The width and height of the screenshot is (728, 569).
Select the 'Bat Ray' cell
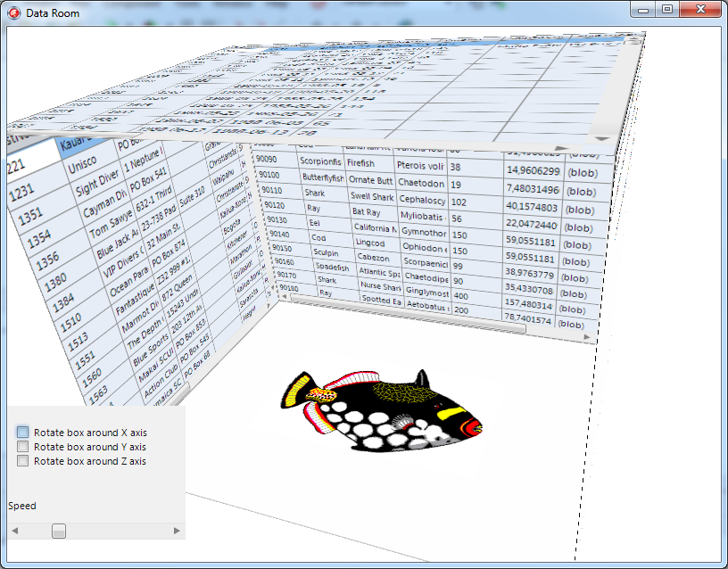click(367, 212)
